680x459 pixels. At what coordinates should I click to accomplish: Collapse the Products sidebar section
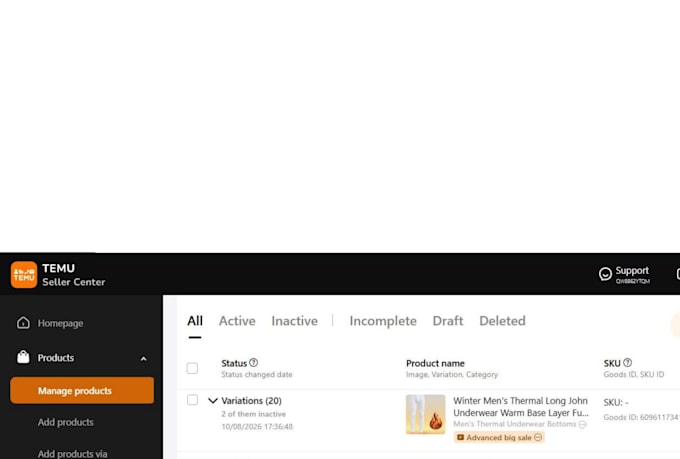144,359
